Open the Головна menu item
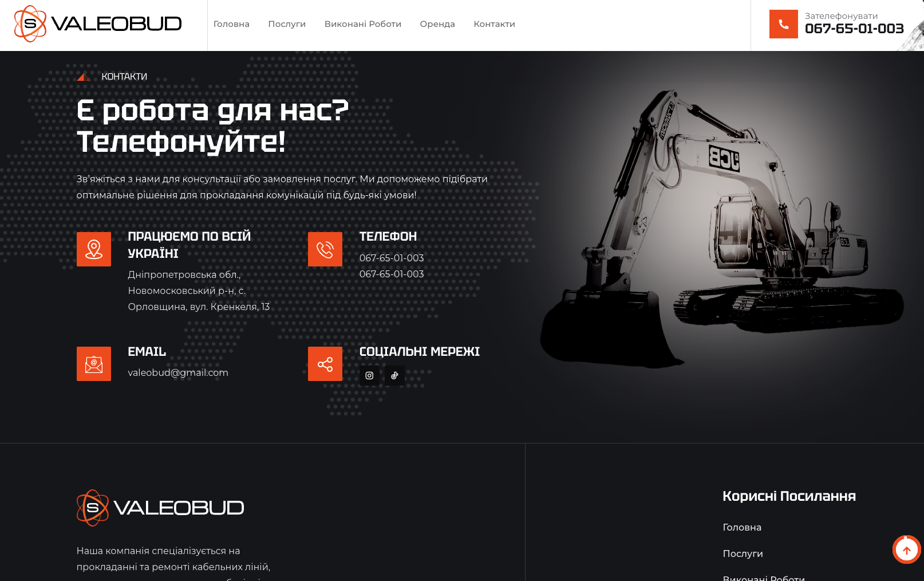This screenshot has width=924, height=581. [x=231, y=24]
